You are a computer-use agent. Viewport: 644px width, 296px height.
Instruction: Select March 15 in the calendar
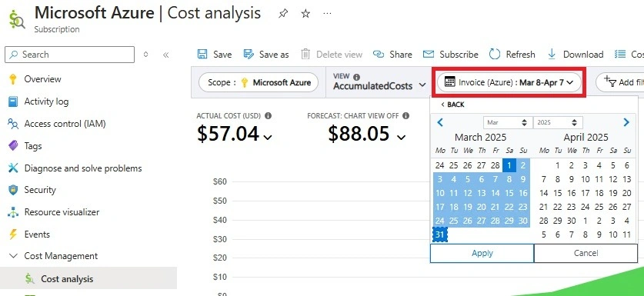[509, 194]
